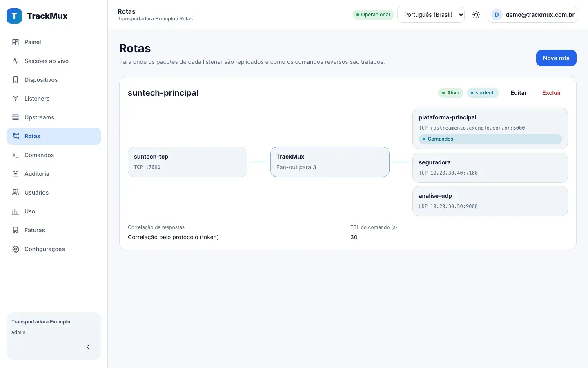Click the breadcrumb Transportadora Exemplo / Rotas

155,19
